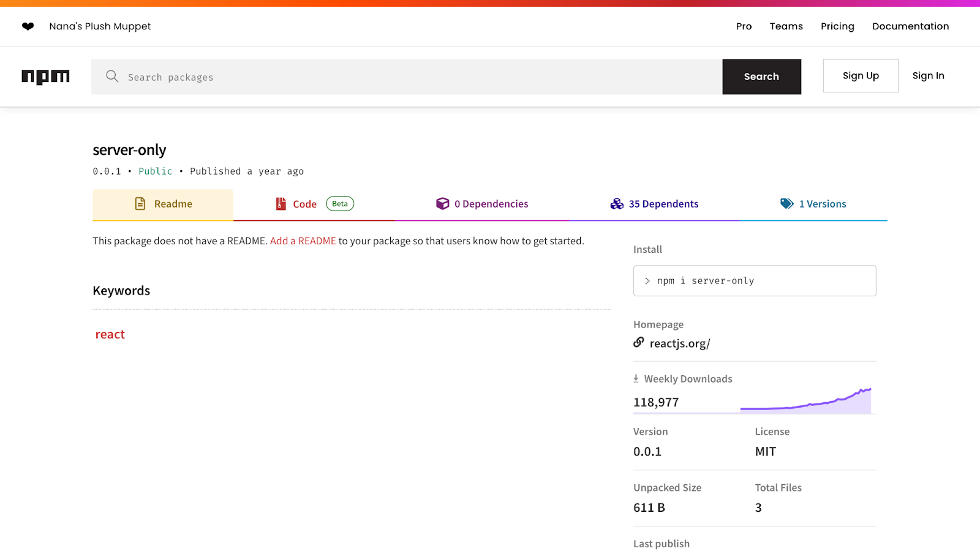Click the Last publish label
Screen dimensions: 980x554
pyautogui.click(x=661, y=544)
